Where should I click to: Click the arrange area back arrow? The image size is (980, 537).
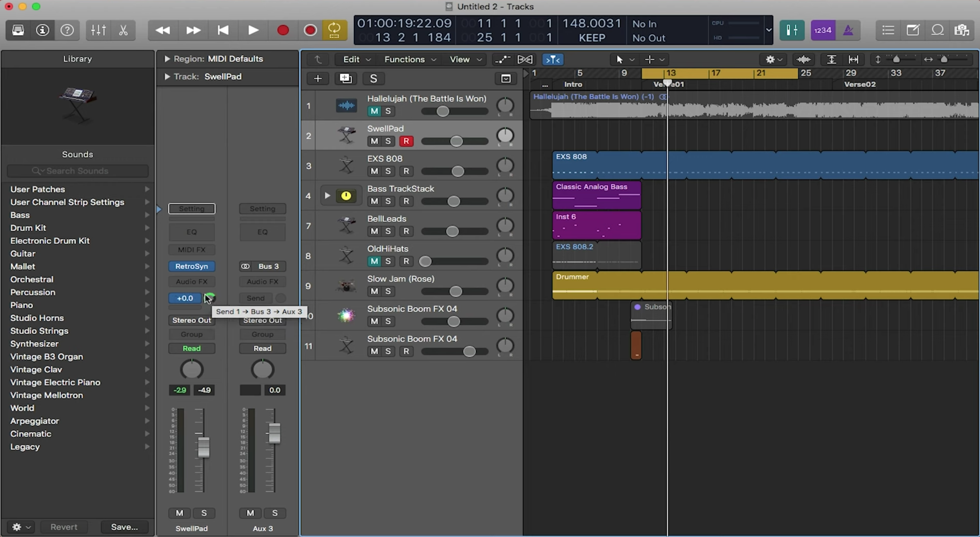pos(318,59)
